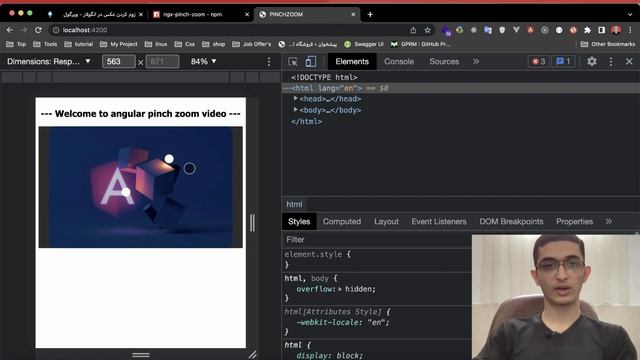Image resolution: width=640 pixels, height=360 pixels.
Task: Expand the overflow hidden shorthand triangle
Action: [x=340, y=289]
